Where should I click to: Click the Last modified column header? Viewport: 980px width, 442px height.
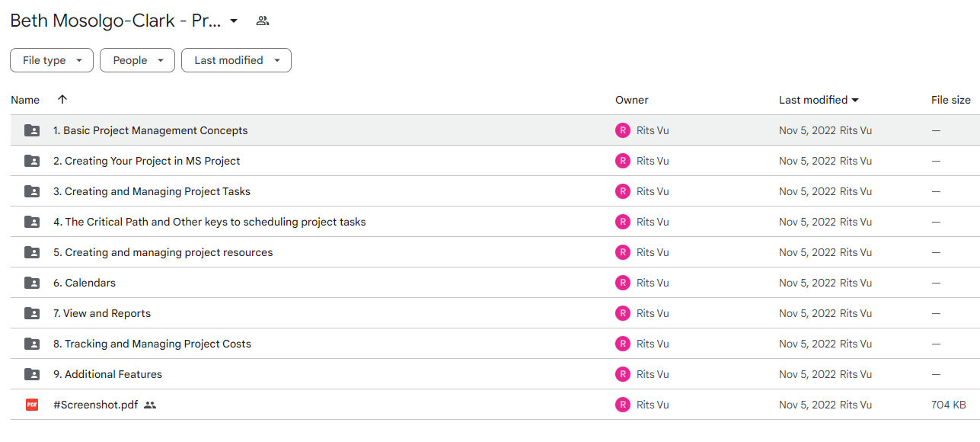819,100
